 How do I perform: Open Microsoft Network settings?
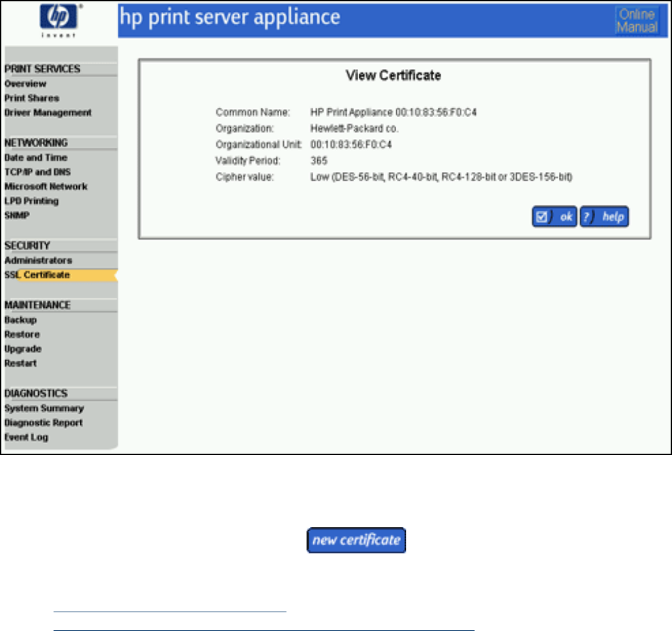(46, 186)
